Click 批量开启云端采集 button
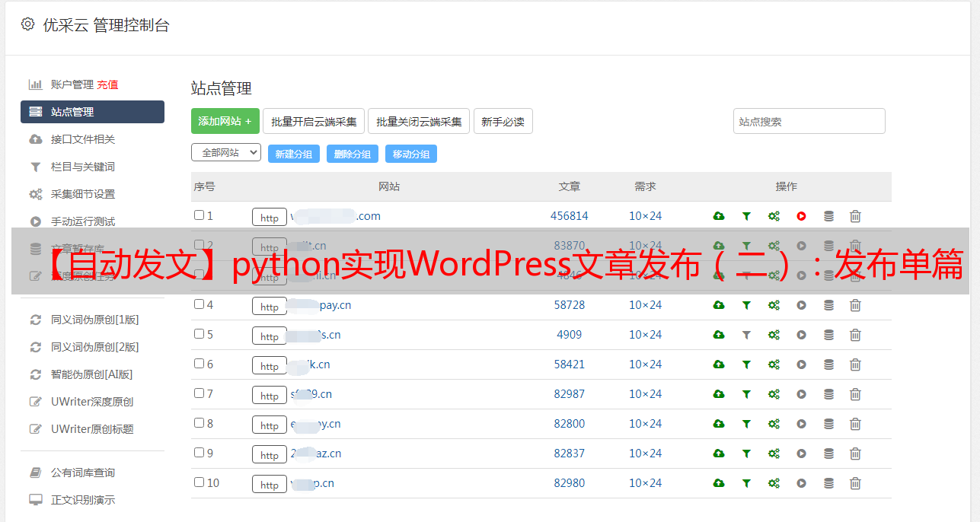This screenshot has height=522, width=980. [x=314, y=121]
